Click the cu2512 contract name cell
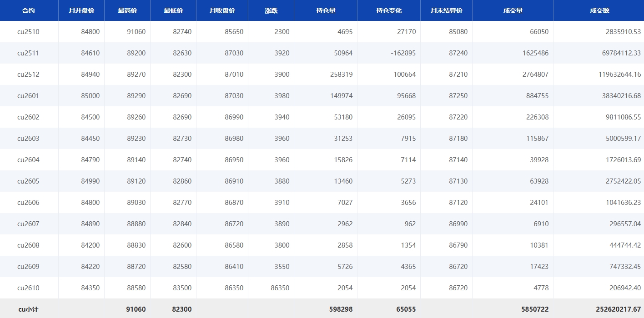Screen dimensions: 644x318 [x=28, y=75]
